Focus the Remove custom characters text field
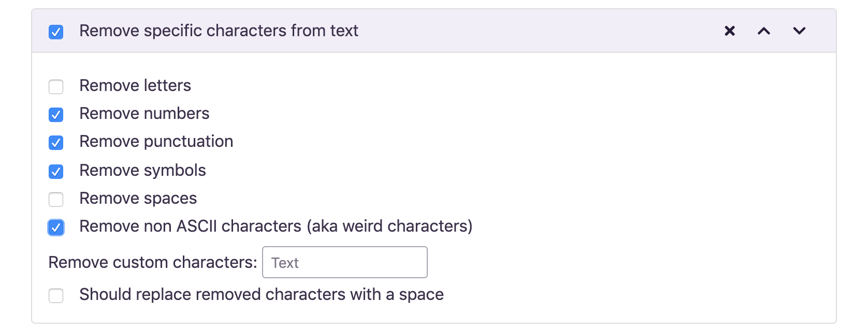868x332 pixels. pos(344,262)
